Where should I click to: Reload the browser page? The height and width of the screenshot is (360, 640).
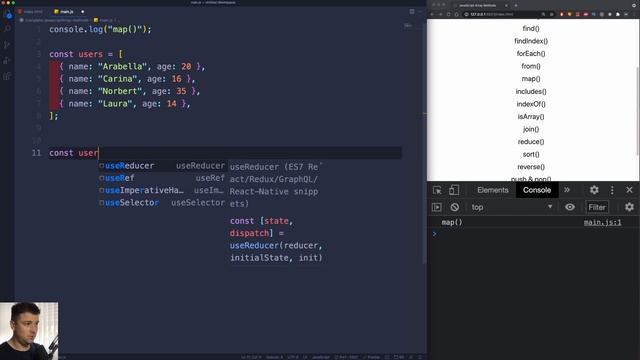pyautogui.click(x=448, y=14)
